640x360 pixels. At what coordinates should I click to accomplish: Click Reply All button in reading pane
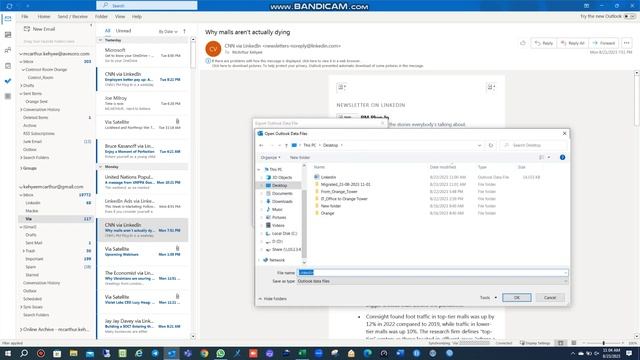point(573,43)
